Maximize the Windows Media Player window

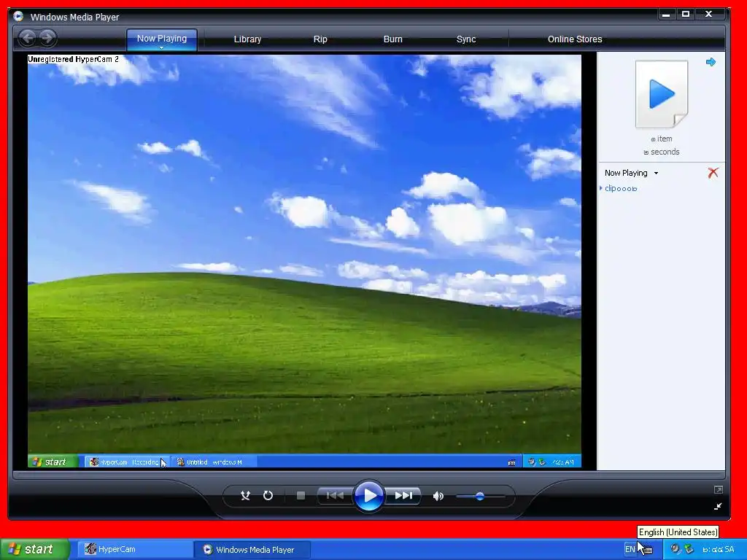pos(686,15)
